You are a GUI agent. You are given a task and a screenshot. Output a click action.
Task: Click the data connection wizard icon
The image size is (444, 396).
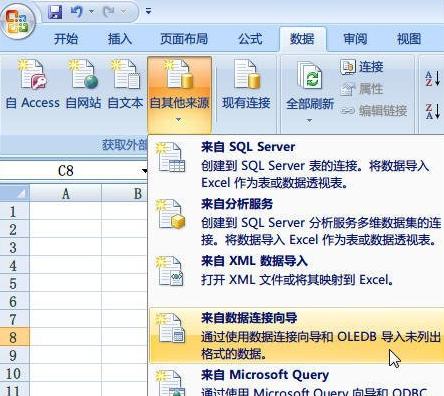[x=171, y=328]
